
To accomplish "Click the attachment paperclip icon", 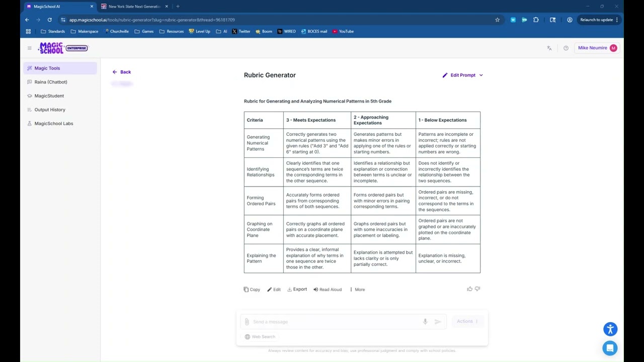I will 247,322.
